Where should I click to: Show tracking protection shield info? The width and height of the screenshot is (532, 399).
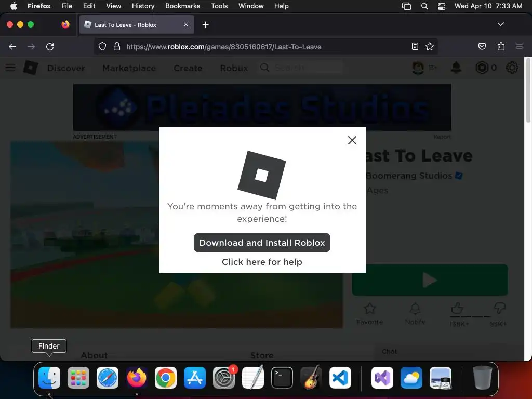[x=102, y=46]
